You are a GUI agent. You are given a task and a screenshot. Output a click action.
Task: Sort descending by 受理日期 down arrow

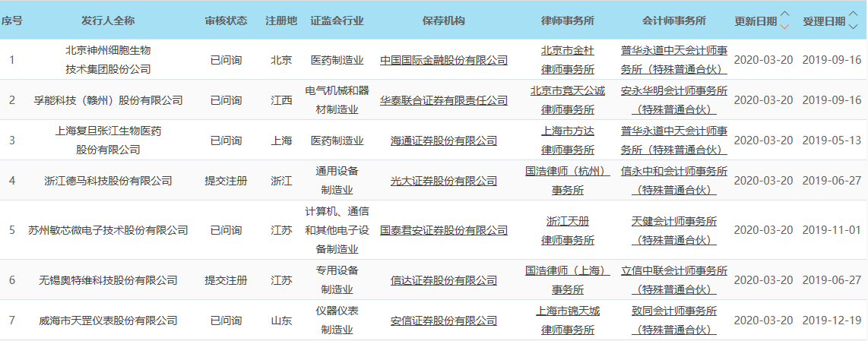(853, 26)
